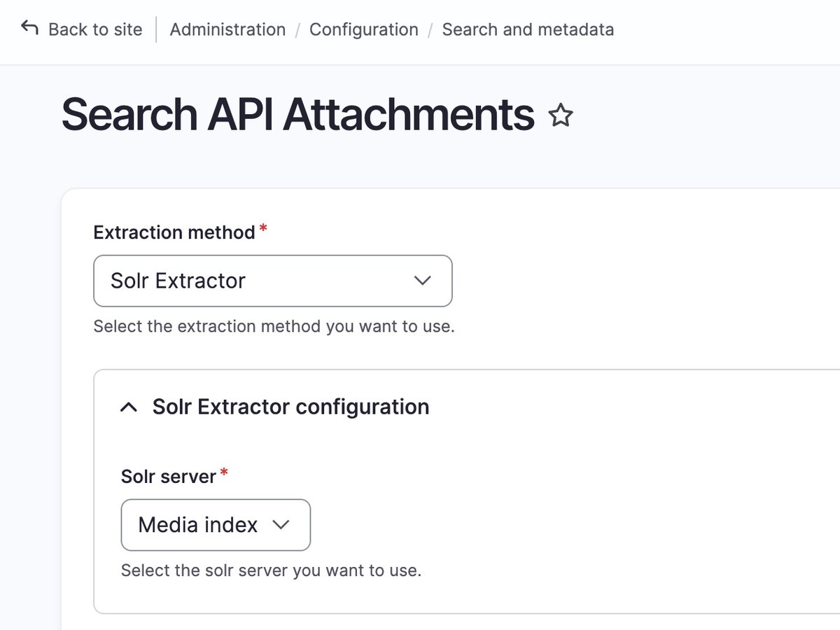This screenshot has width=840, height=630.
Task: Collapse section using the up-chevron icon
Action: click(129, 407)
